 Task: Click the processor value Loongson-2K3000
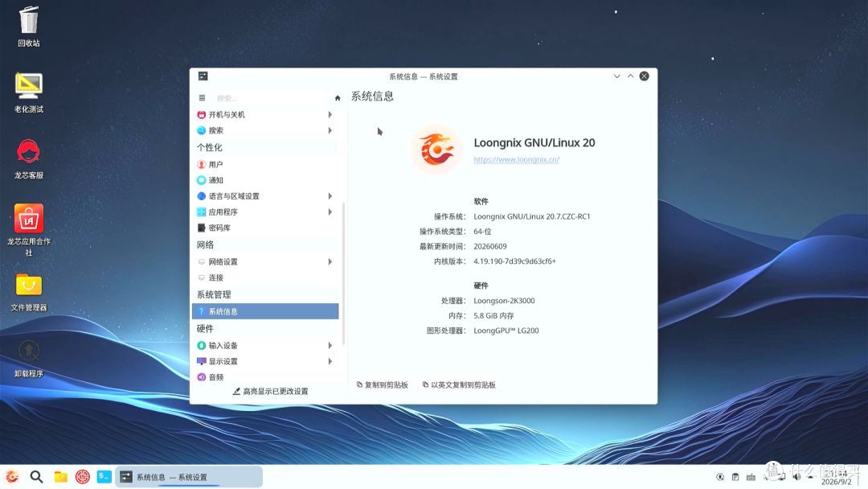[x=504, y=301]
